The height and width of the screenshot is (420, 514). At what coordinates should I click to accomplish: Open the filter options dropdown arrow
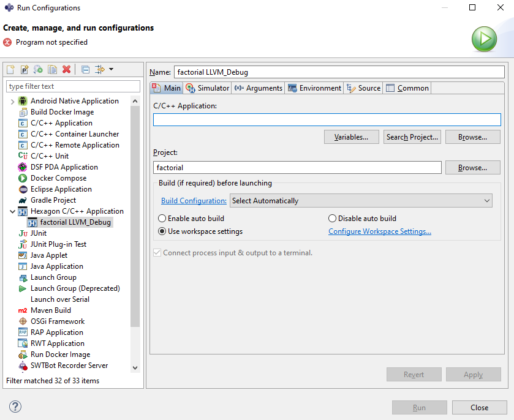click(111, 69)
